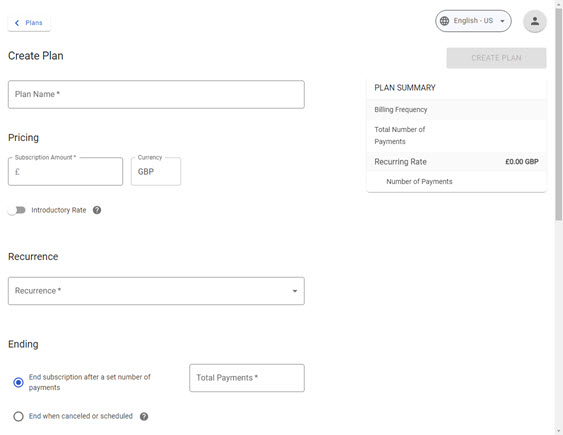Expand the English - US language dropdown arrow
This screenshot has height=435, width=563.
click(x=502, y=21)
